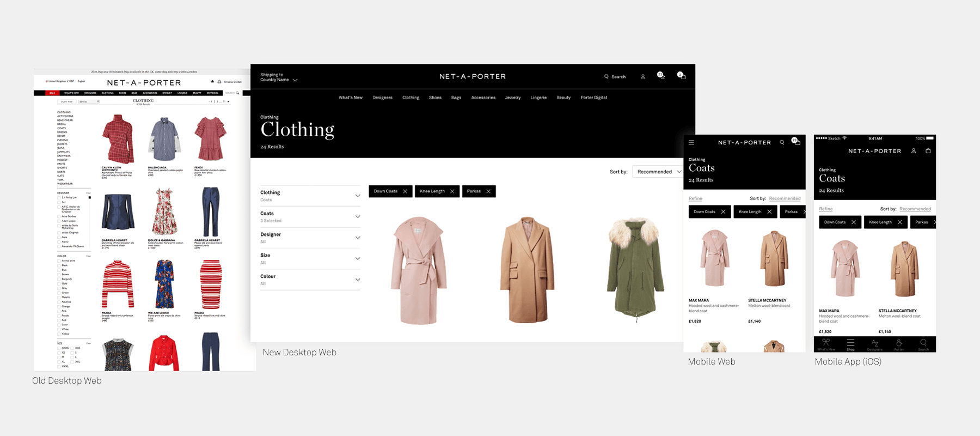Open Beauty menu in New Desktop Web
The image size is (980, 436).
coord(563,98)
